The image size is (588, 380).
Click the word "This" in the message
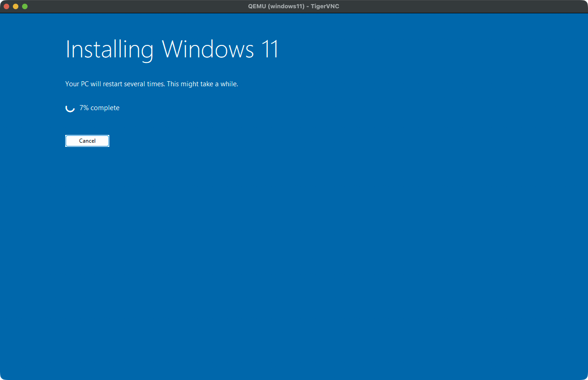tap(173, 84)
